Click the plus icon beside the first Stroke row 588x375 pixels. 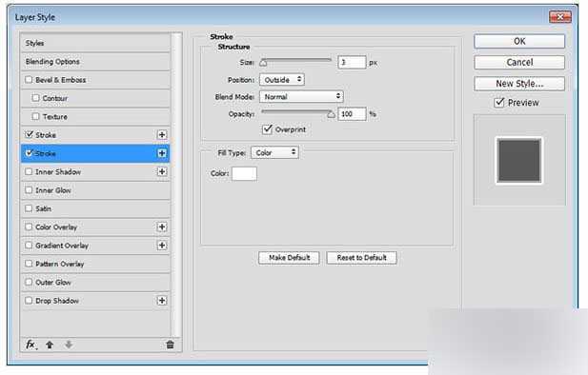(x=162, y=135)
